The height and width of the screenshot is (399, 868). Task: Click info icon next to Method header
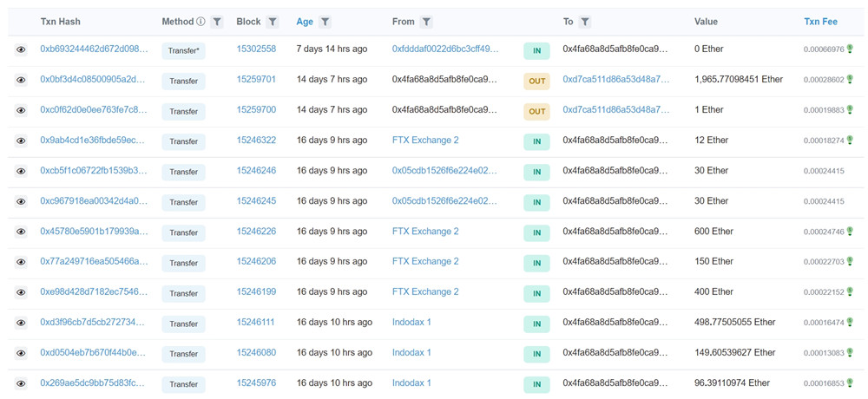(201, 22)
